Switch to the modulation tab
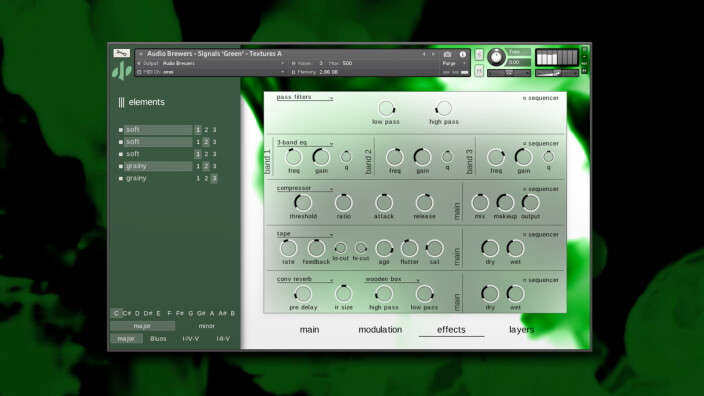The width and height of the screenshot is (704, 396). tap(380, 330)
